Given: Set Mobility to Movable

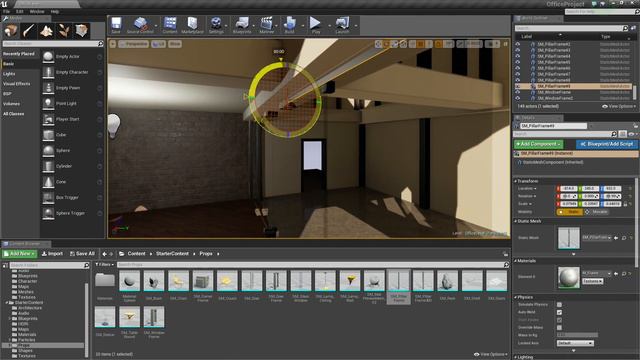Looking at the screenshot, I should [596, 212].
